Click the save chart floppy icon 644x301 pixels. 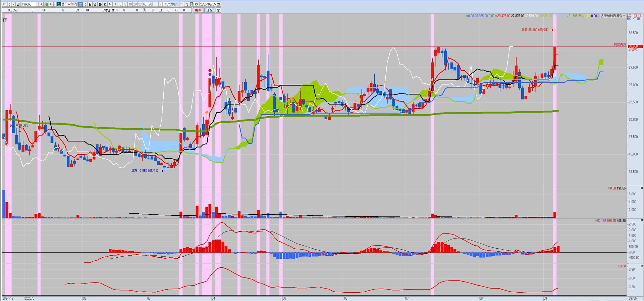pyautogui.click(x=192, y=4)
